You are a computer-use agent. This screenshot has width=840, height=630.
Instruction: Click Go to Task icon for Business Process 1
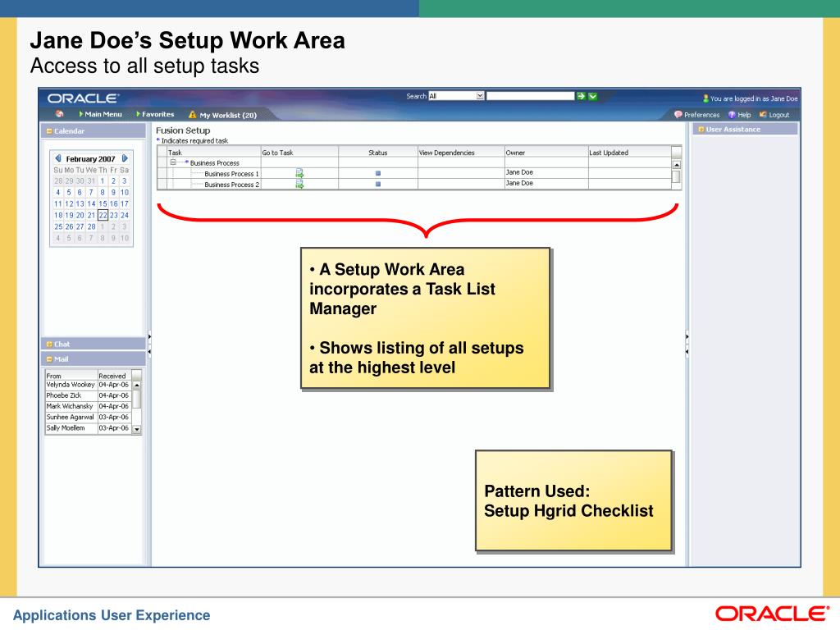coord(299,173)
